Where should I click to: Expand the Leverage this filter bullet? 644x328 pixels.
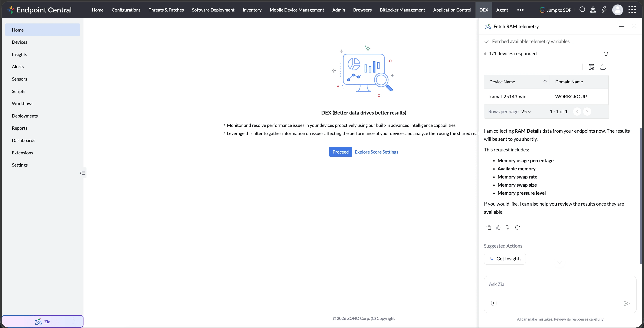[224, 133]
